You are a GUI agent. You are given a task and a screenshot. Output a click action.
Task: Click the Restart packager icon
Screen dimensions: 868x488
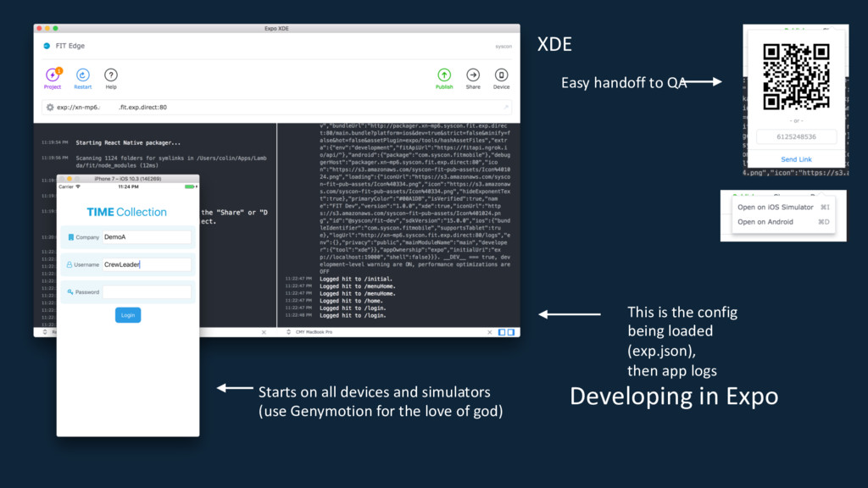pyautogui.click(x=82, y=75)
